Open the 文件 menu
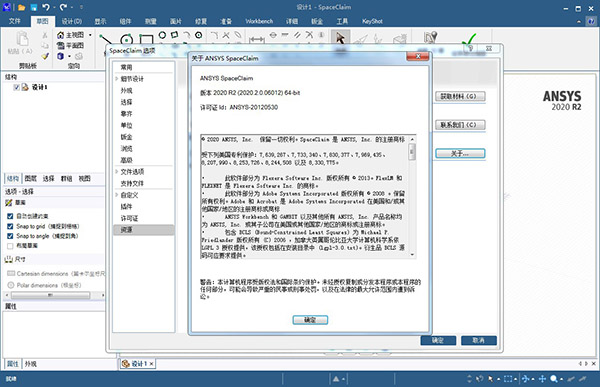Image resolution: width=600 pixels, height=387 pixels. [15, 21]
